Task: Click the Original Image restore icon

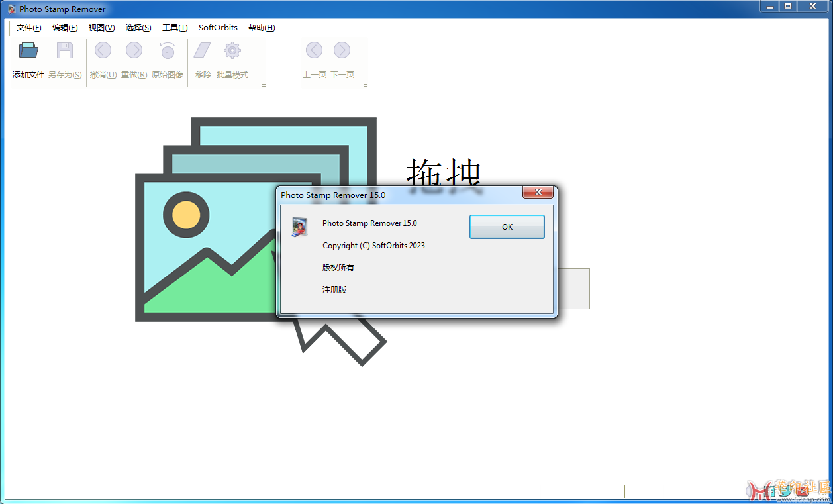Action: 168,50
